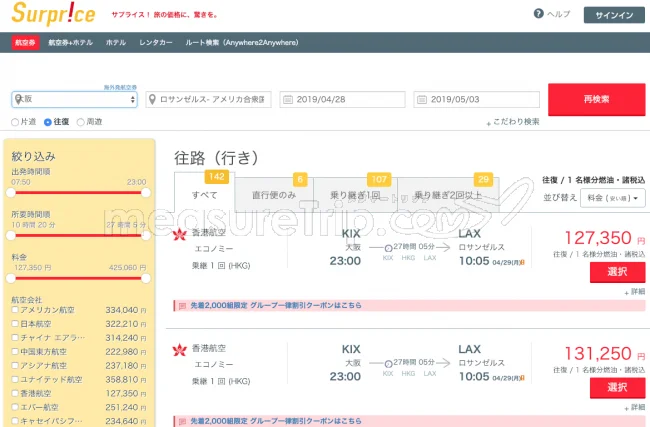Click the location pin in origin field
650x427 pixels.
coord(19,100)
